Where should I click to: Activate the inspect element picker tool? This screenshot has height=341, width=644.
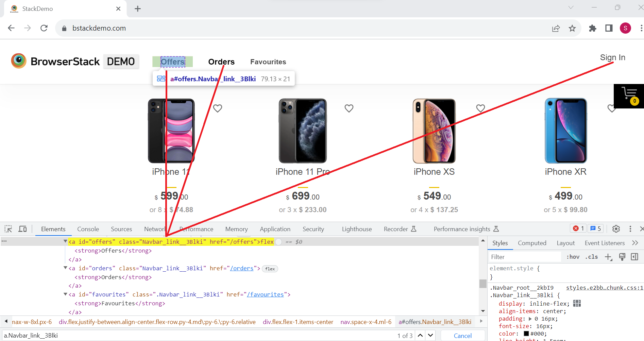pyautogui.click(x=8, y=229)
